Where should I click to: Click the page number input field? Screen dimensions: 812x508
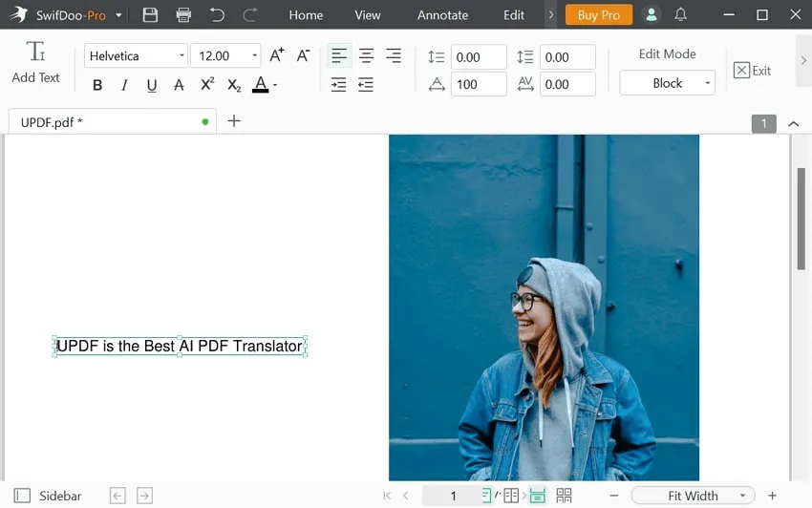[453, 496]
